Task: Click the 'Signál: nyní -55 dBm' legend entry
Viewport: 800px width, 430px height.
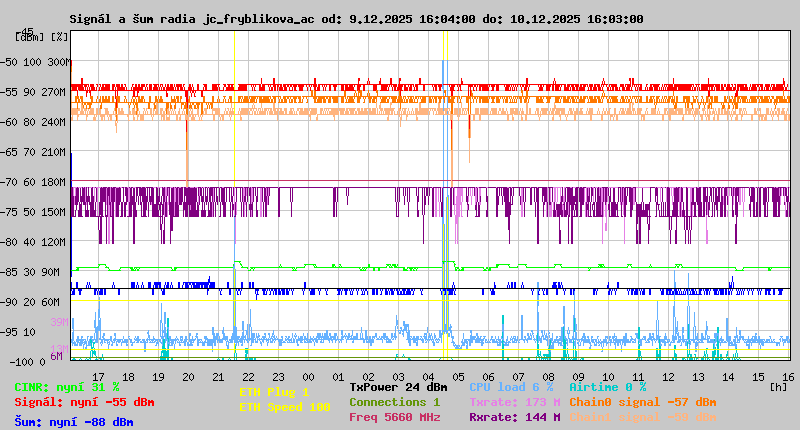Action: click(x=84, y=402)
